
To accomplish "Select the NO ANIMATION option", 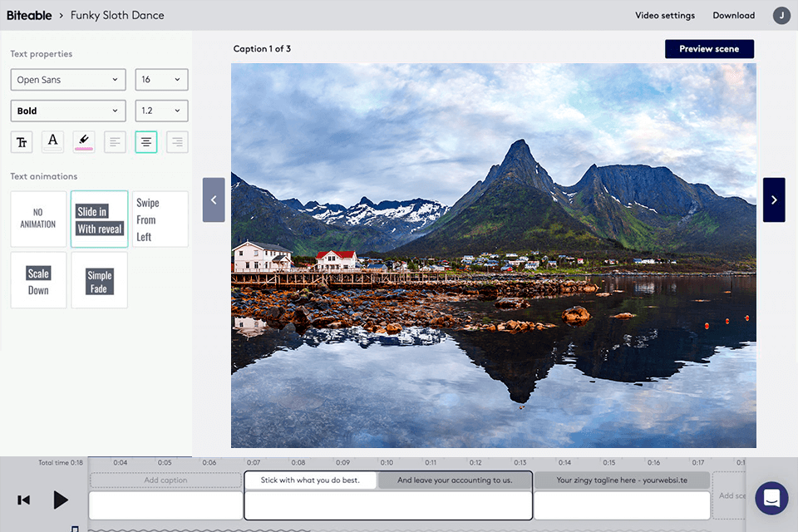I will pyautogui.click(x=37, y=219).
